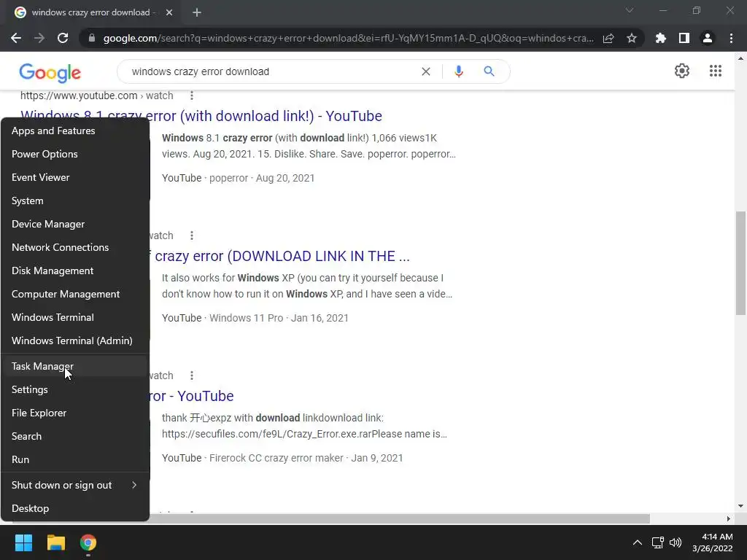The image size is (747, 560).
Task: Show hidden tray icons chevron
Action: click(x=637, y=542)
